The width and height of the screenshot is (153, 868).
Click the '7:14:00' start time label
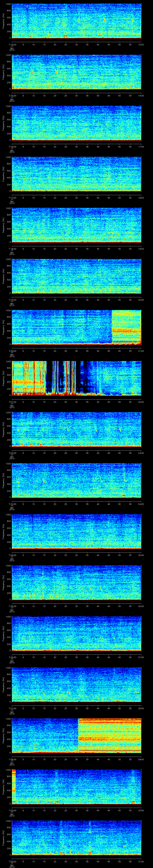(x=12, y=44)
